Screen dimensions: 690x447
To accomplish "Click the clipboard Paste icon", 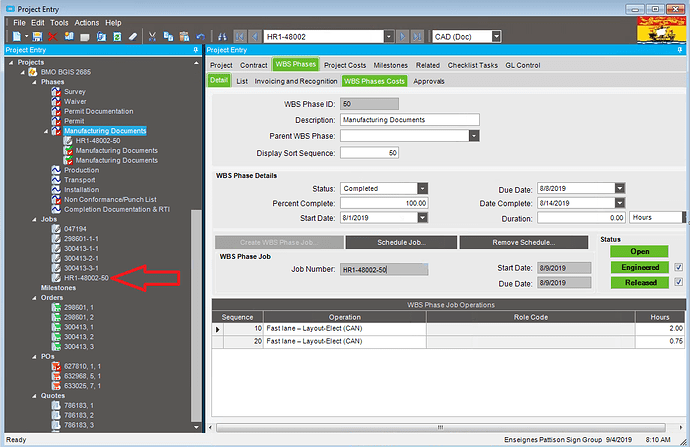I will pyautogui.click(x=184, y=37).
